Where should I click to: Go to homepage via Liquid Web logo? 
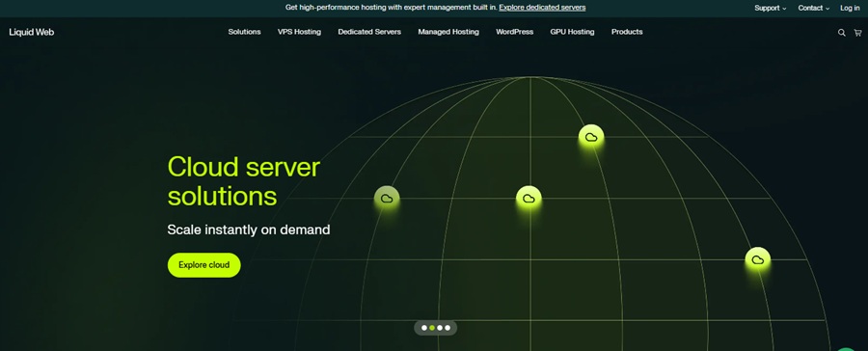[32, 32]
